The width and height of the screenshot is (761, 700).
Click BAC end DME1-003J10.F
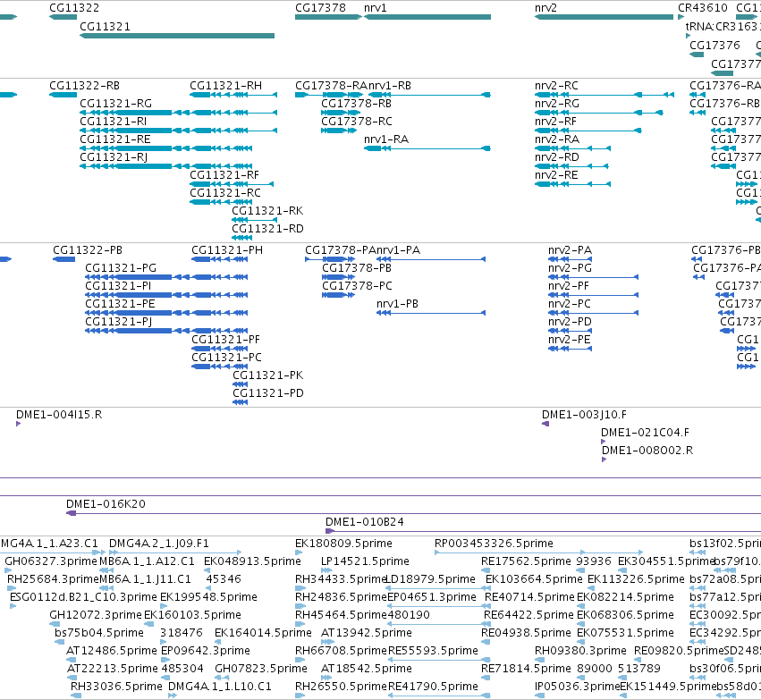584,414
